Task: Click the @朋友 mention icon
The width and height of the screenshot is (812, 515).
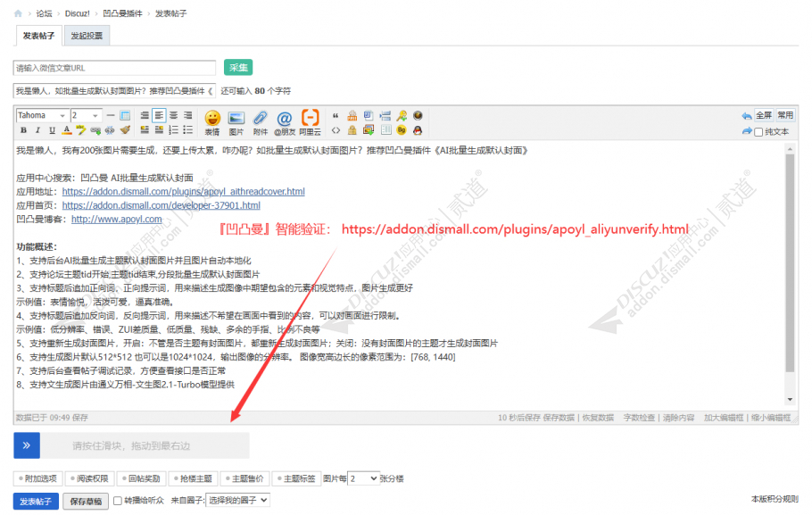Action: click(285, 123)
